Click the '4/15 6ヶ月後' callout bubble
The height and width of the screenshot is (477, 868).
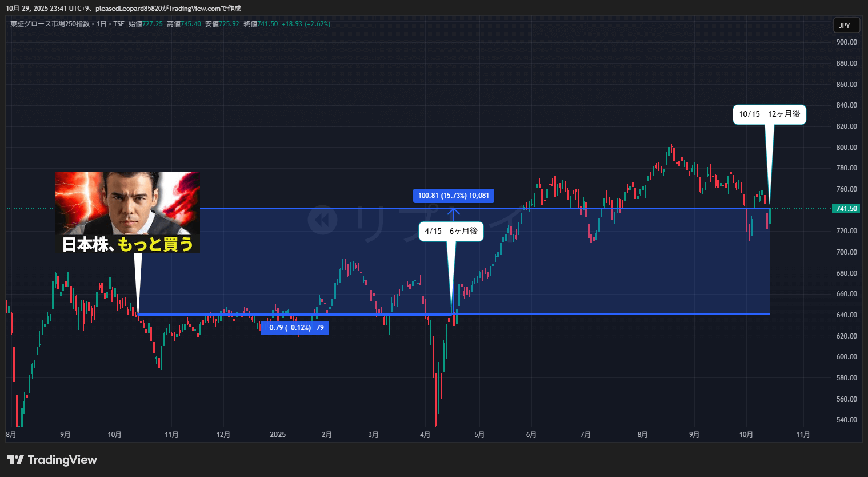coord(451,232)
